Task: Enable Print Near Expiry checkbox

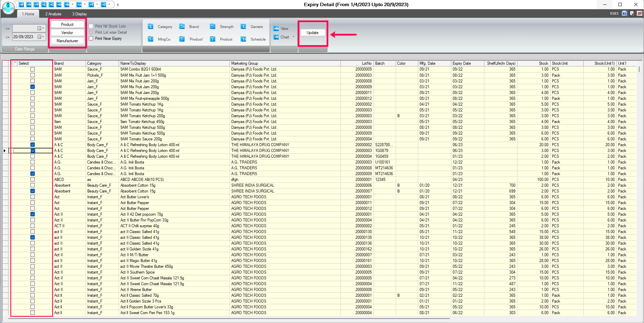Action: 91,39
